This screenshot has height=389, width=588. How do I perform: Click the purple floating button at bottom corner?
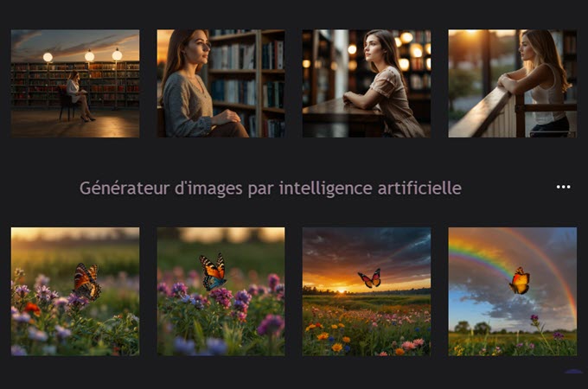[x=573, y=372]
